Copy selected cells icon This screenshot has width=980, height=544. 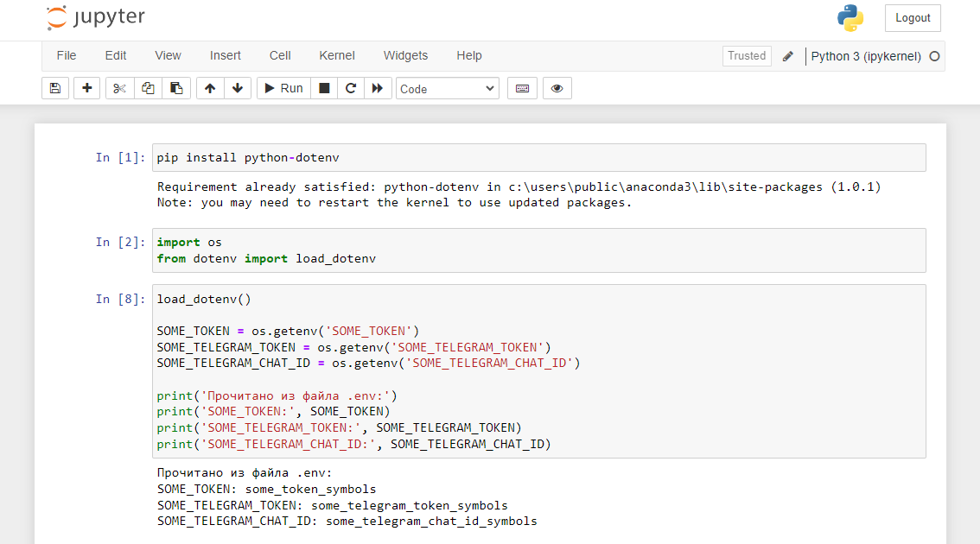tap(148, 88)
